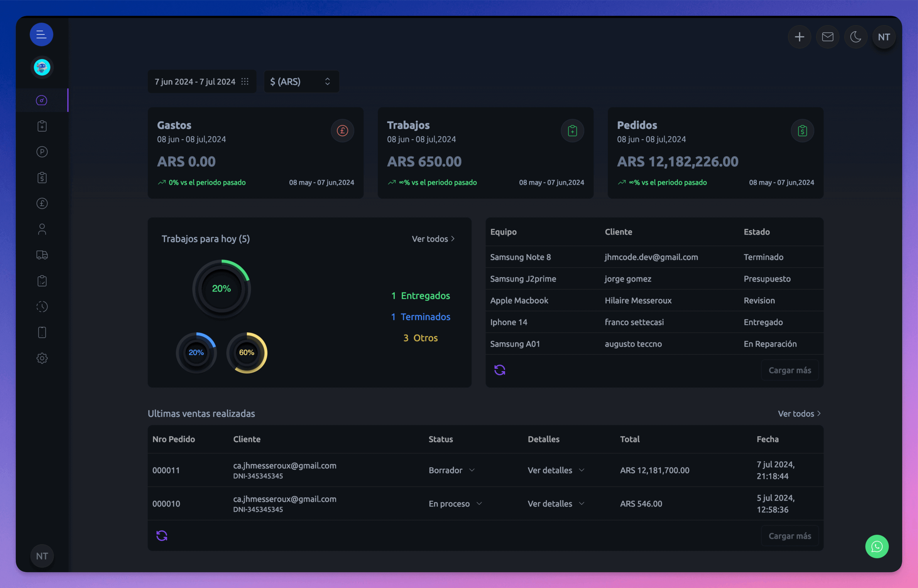
Task: Click the ARS 650.00 Trabajos amount
Action: [424, 162]
